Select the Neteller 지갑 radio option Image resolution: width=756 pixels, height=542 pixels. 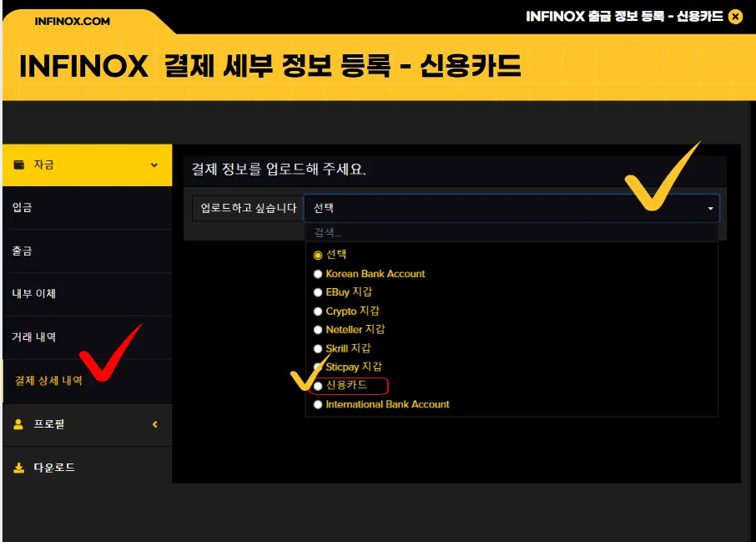(x=318, y=330)
